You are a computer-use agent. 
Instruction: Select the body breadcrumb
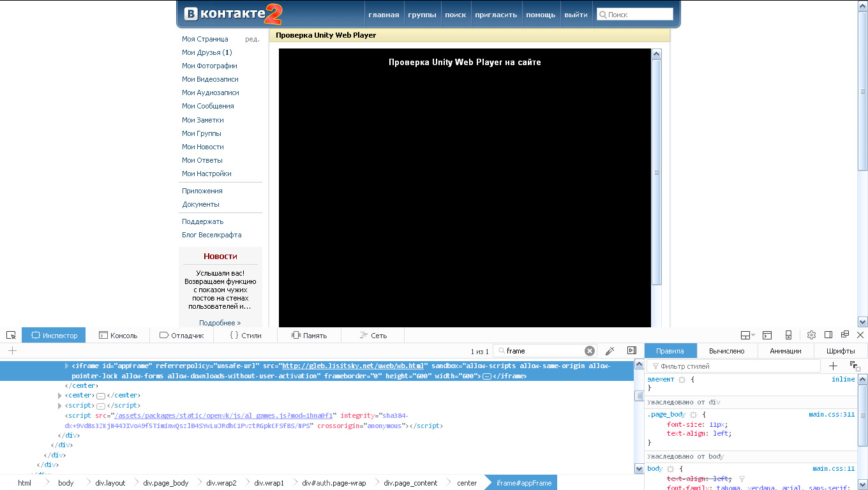pos(66,483)
